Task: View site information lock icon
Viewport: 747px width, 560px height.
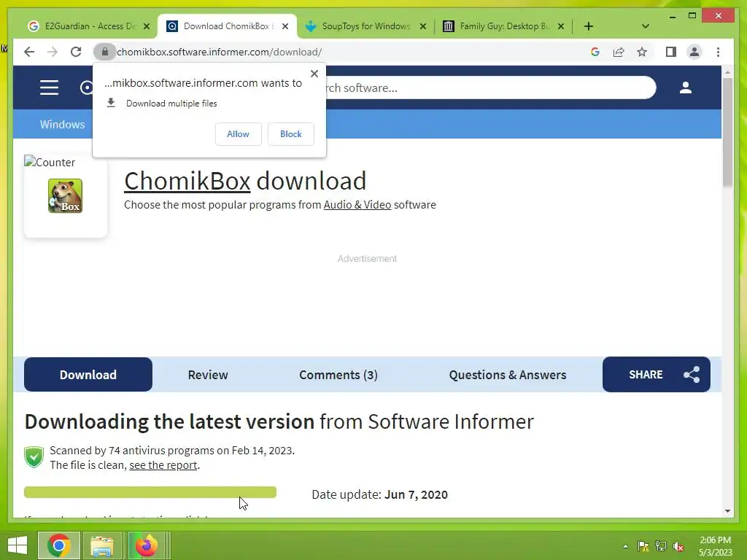Action: click(105, 52)
